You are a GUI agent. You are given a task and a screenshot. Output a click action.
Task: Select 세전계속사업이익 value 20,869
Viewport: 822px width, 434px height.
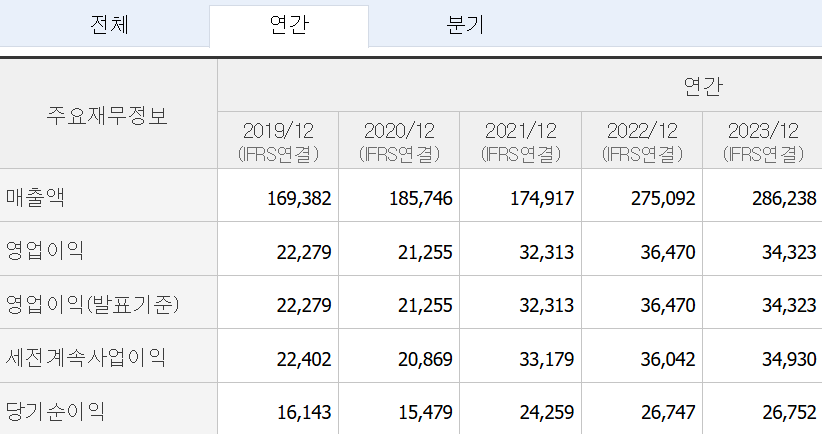425,360
